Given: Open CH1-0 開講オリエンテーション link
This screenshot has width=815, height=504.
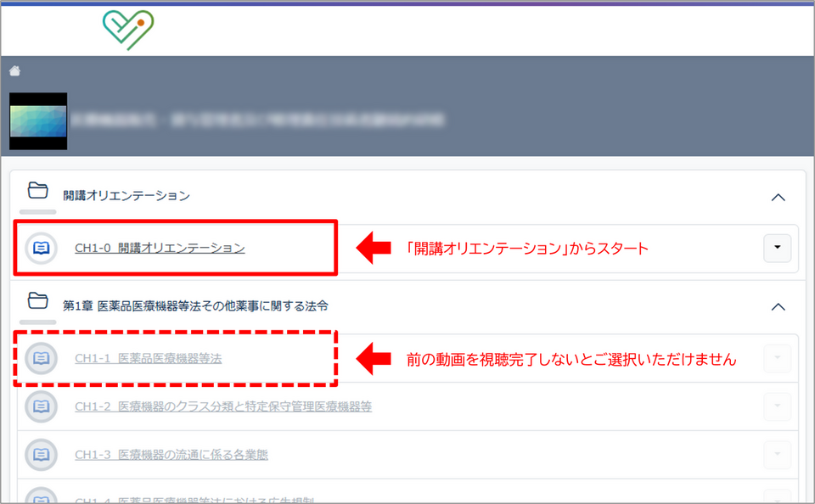Looking at the screenshot, I should point(160,248).
